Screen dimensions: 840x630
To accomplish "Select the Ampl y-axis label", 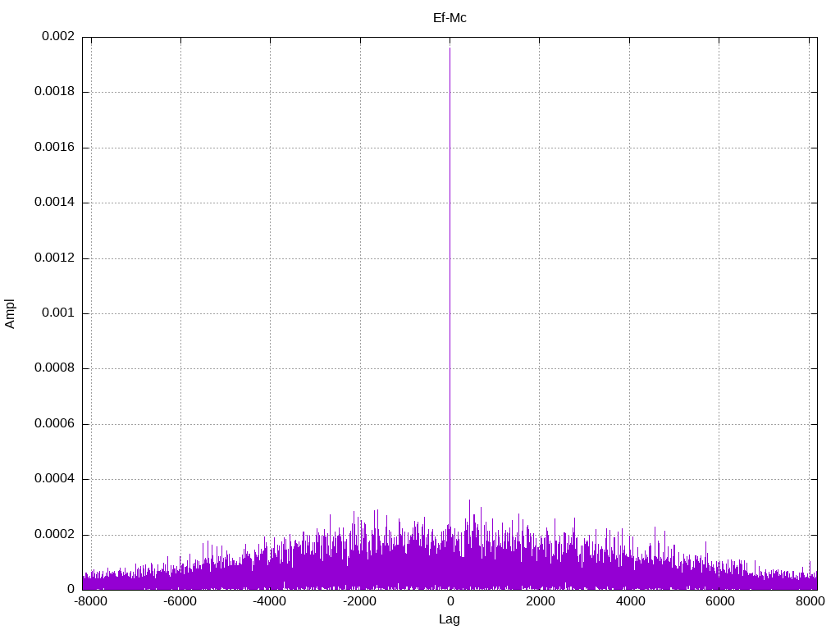I will [10, 313].
